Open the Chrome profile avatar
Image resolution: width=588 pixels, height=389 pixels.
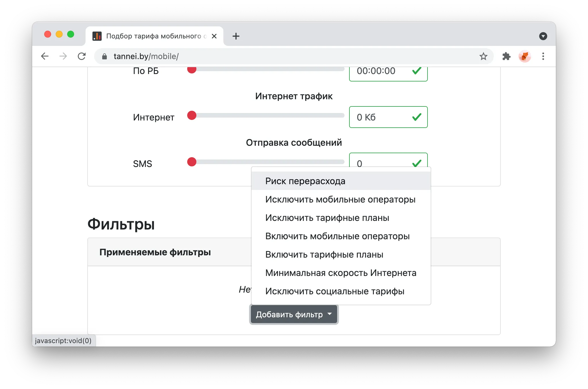point(525,56)
